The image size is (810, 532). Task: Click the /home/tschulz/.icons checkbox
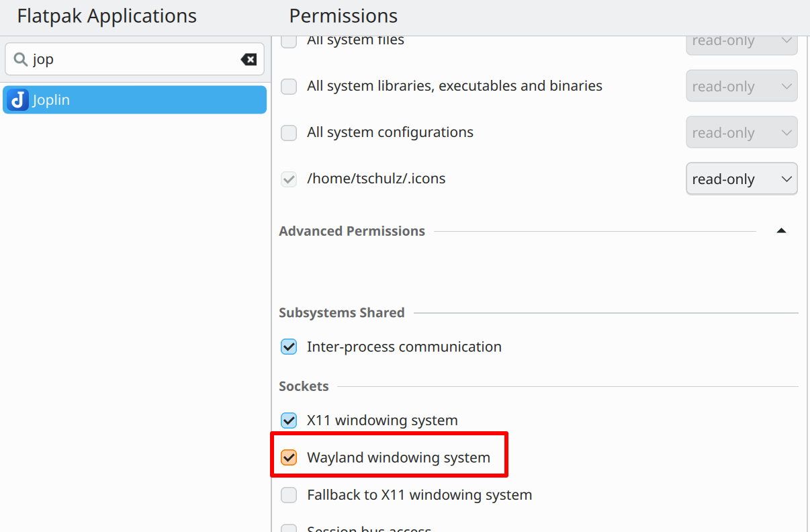pyautogui.click(x=289, y=179)
